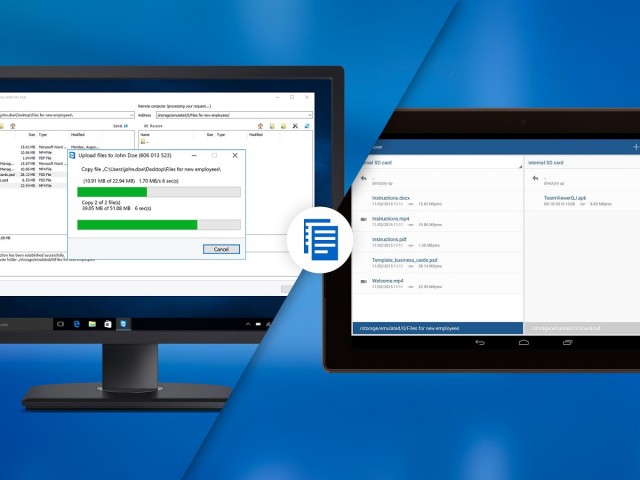Launch Microsoft Edge from the taskbar

(76, 324)
